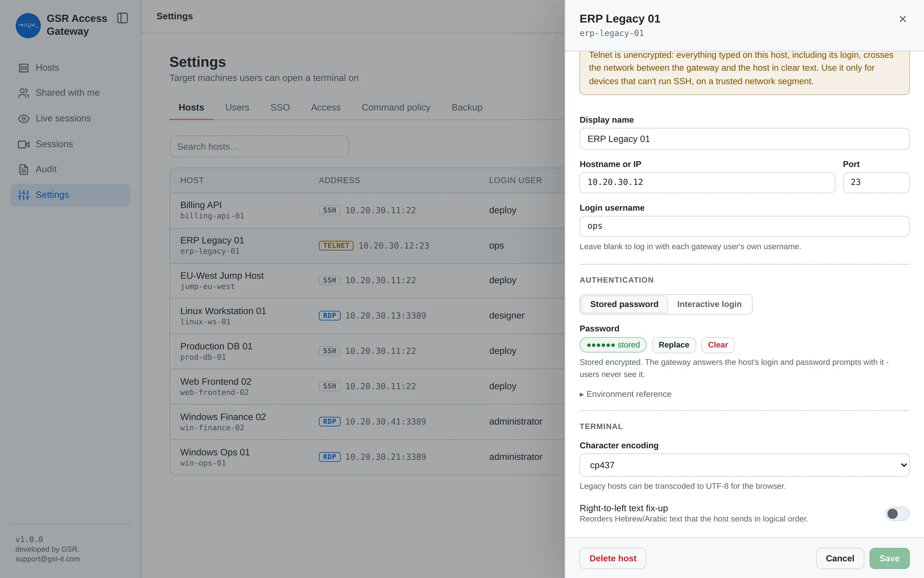Select the Billing API host row
The width and height of the screenshot is (924, 578).
tap(367, 210)
